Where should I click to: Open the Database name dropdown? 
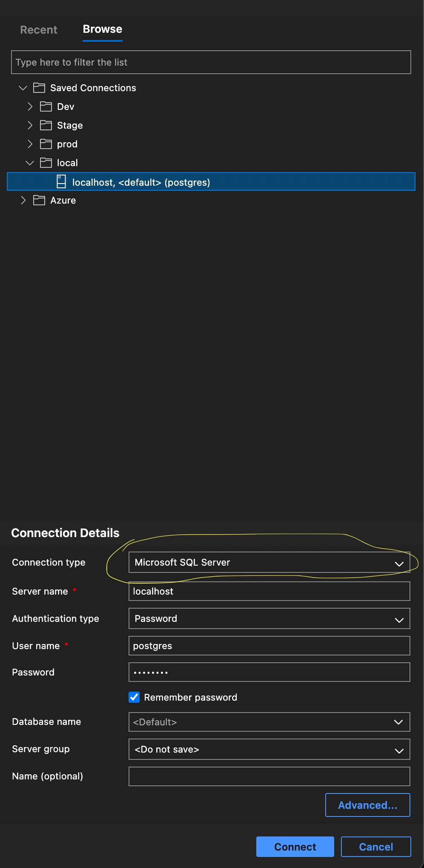tap(398, 722)
